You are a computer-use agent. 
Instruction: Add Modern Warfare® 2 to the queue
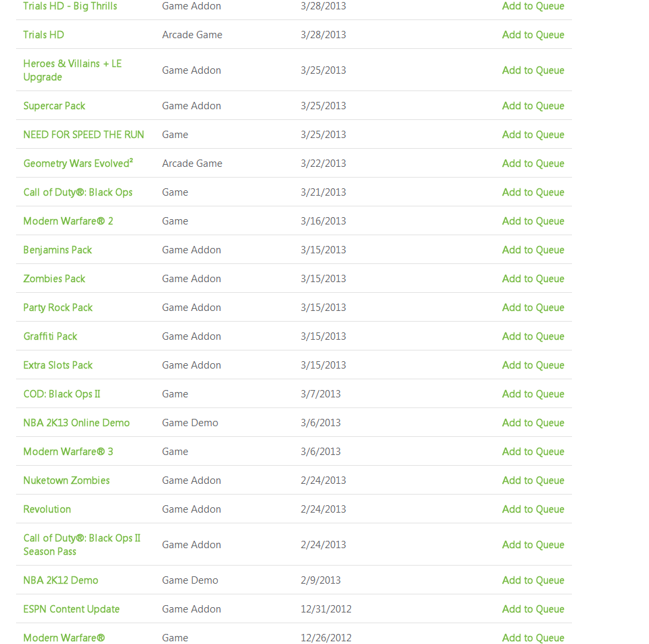pyautogui.click(x=533, y=220)
